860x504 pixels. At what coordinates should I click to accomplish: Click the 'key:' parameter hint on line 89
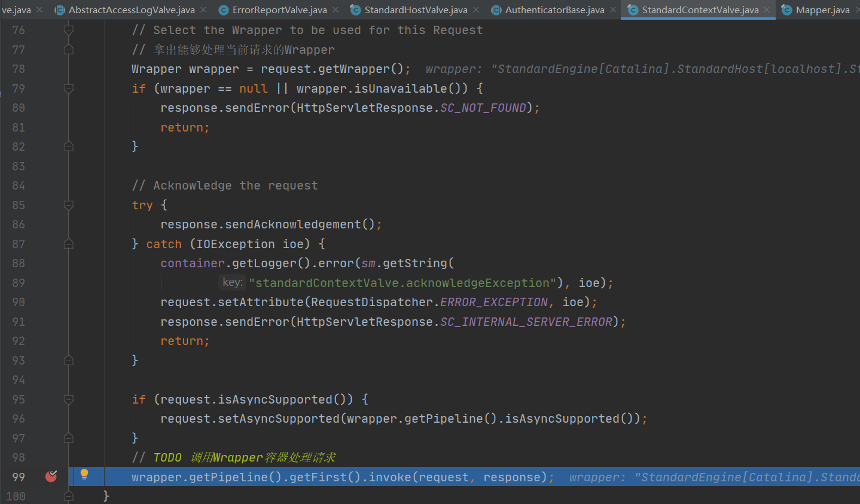(233, 282)
